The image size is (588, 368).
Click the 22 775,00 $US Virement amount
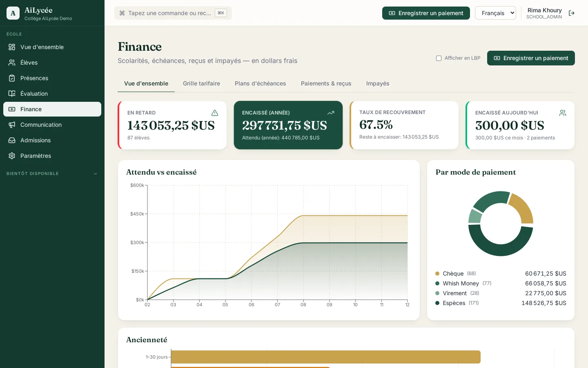tap(546, 293)
